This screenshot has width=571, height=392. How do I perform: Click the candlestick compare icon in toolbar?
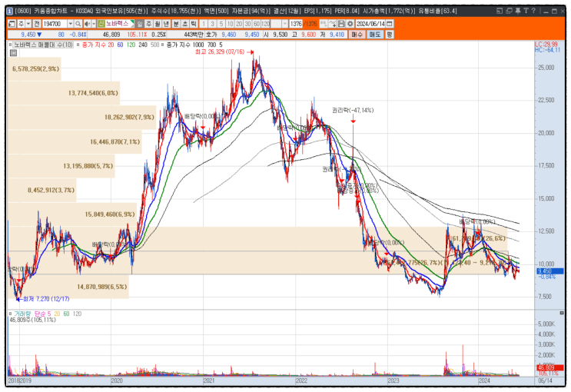click(x=324, y=24)
